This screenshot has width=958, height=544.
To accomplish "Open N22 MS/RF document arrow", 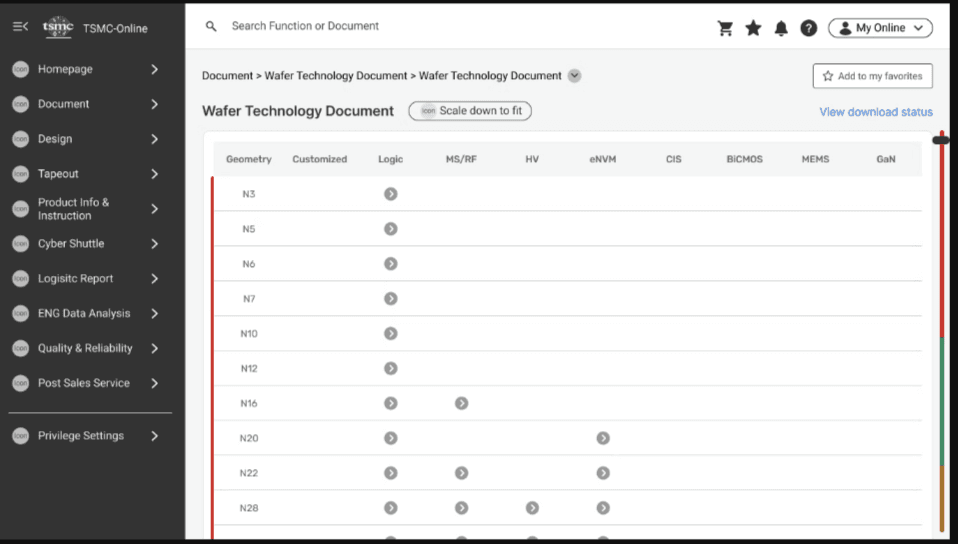I will click(x=461, y=472).
